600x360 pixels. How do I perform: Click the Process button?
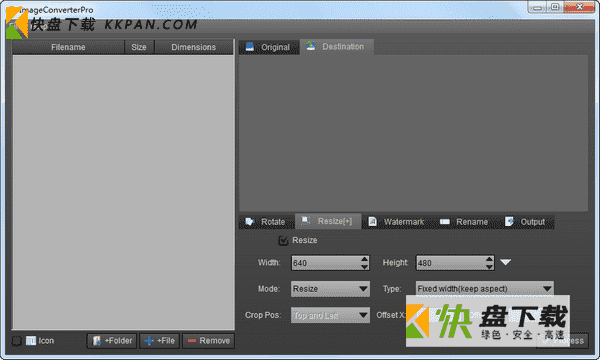(x=562, y=340)
